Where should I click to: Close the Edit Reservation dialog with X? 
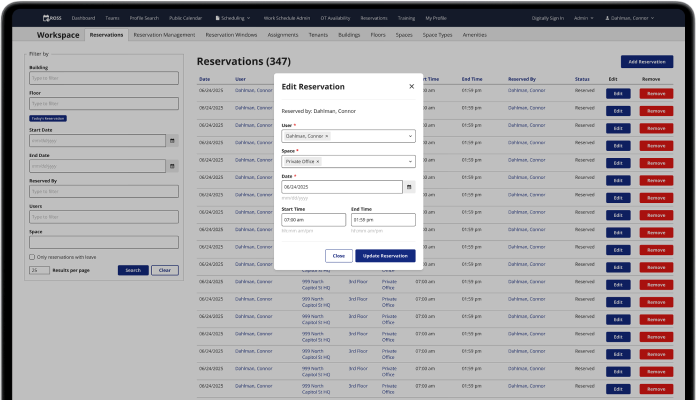click(411, 87)
